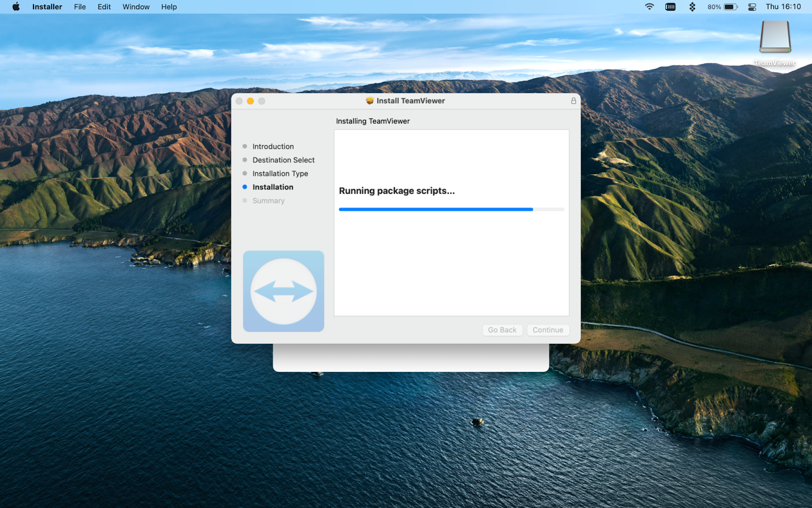Viewport: 812px width, 508px height.
Task: Click the package icon beside Install TeamViewer title
Action: (x=369, y=101)
